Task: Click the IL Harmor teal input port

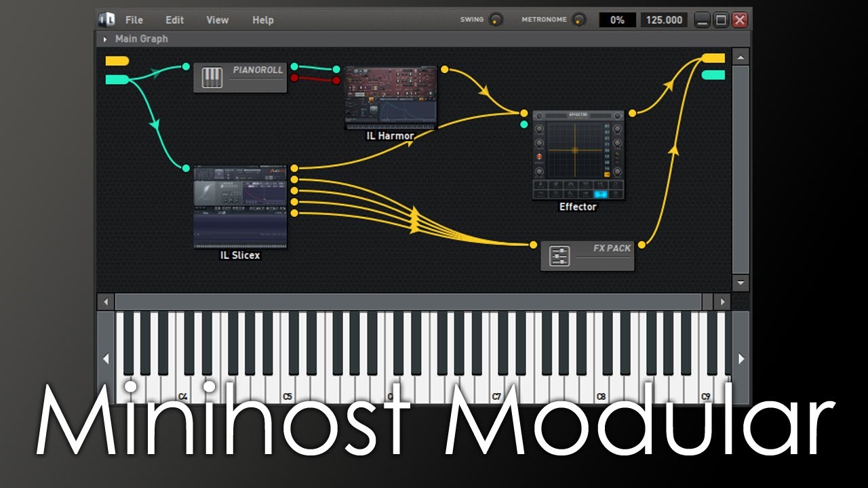Action: point(336,69)
